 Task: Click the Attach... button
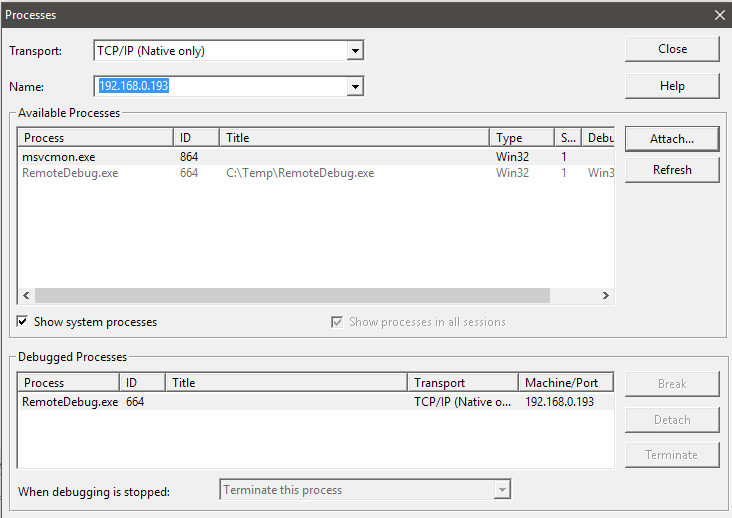[x=672, y=139]
